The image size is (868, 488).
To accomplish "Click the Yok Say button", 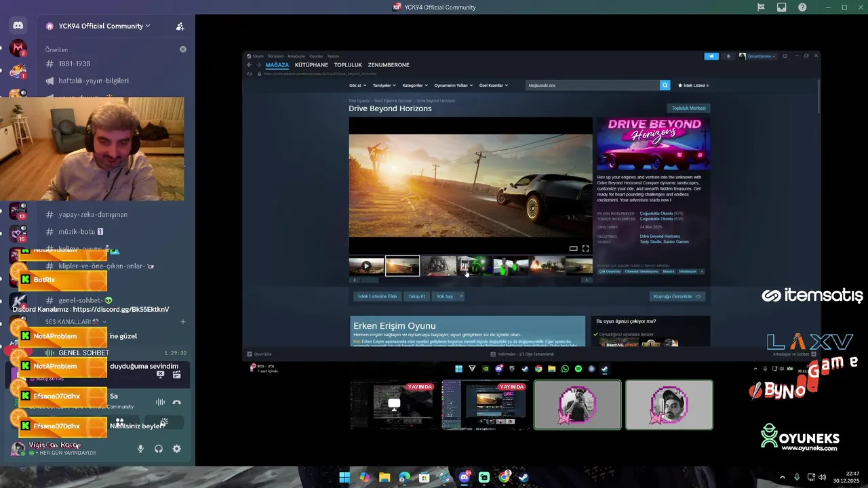I will [x=445, y=296].
